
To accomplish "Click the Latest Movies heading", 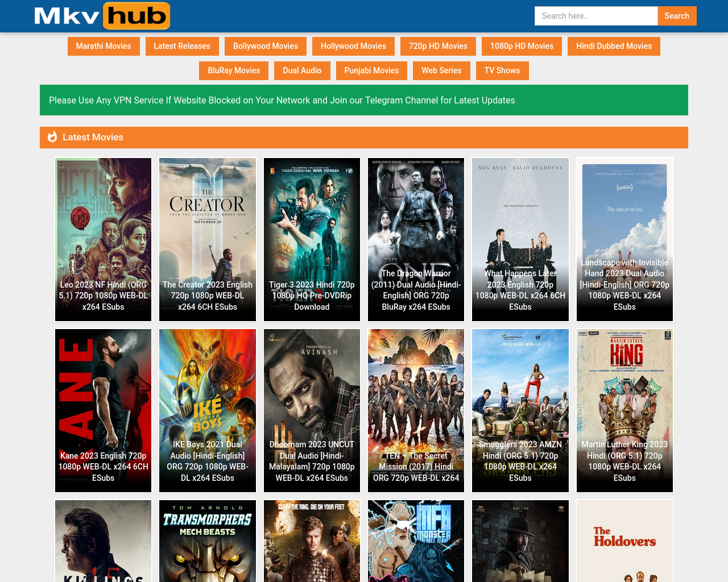I will [x=93, y=137].
